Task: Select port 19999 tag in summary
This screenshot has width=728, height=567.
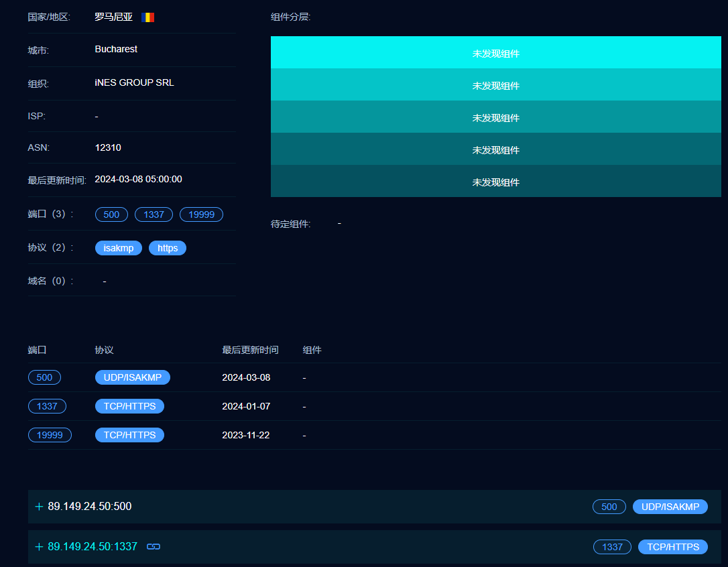Action: [x=201, y=214]
